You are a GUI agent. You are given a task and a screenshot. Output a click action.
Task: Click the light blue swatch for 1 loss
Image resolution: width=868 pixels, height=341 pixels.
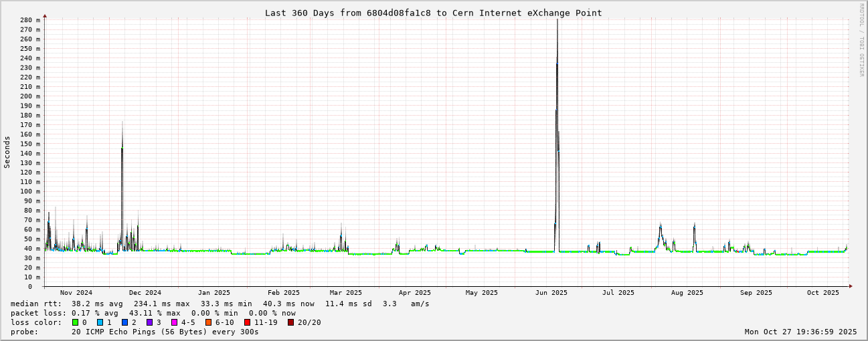pyautogui.click(x=100, y=322)
